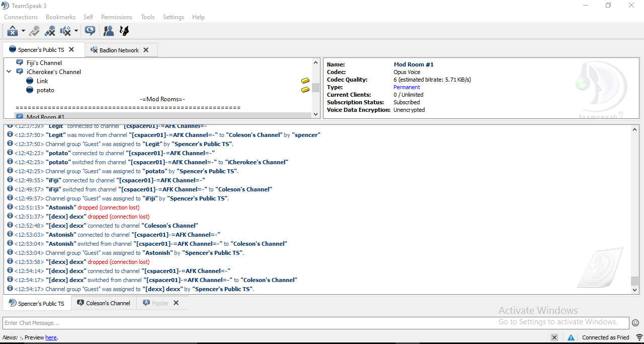Select iCherokee's Channel in the tree
The image size is (644, 344).
(54, 72)
